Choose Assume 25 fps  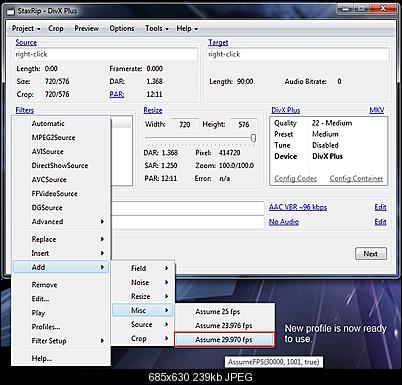pos(225,312)
